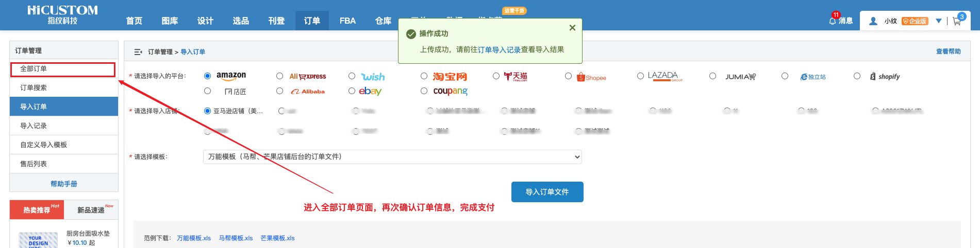The image size is (980, 248).
Task: Click the Import Order File button
Action: 547,192
